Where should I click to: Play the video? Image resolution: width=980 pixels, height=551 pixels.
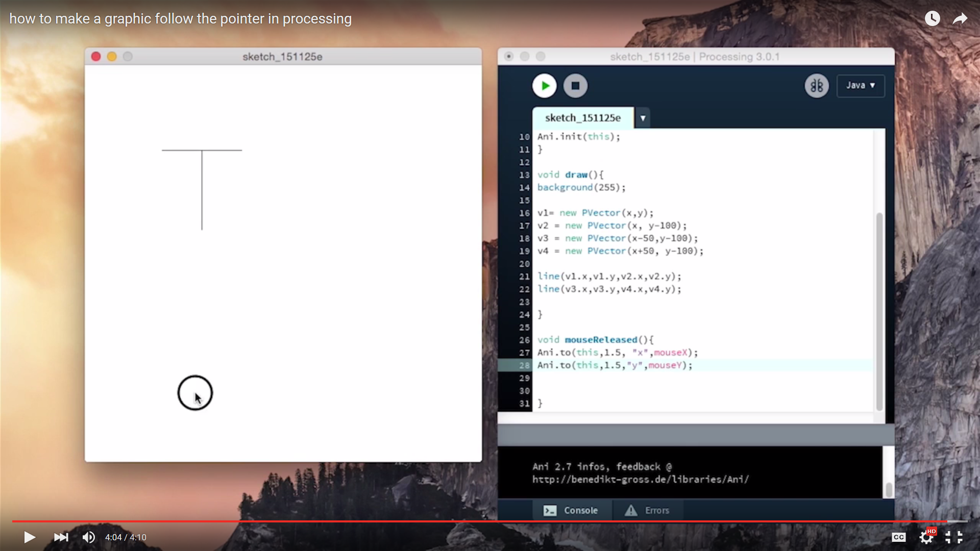pyautogui.click(x=29, y=537)
